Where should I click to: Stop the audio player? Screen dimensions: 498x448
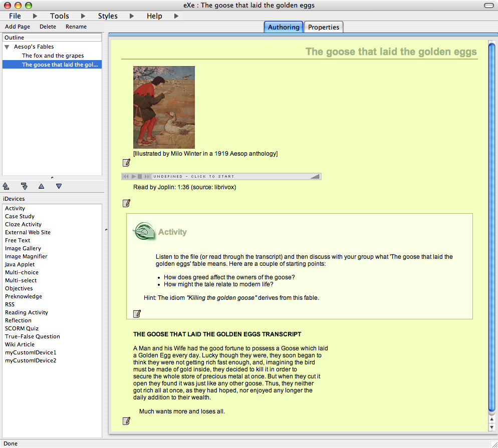[140, 176]
